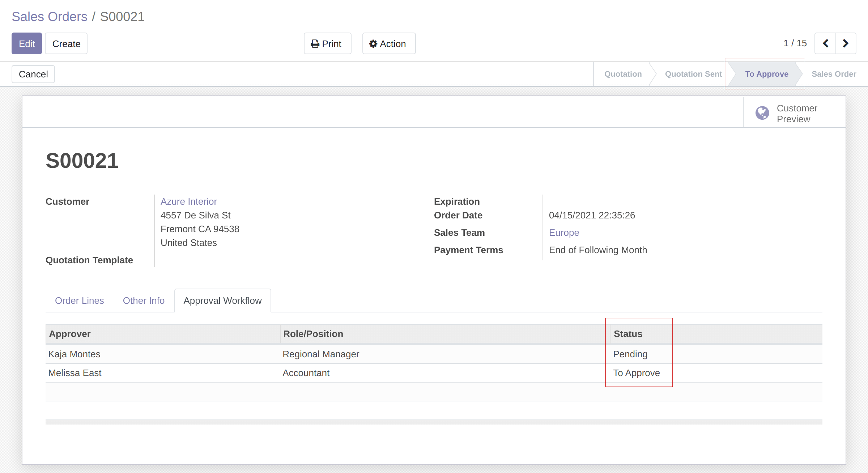Viewport: 868px width, 473px height.
Task: Go back to Sales Orders breadcrumb
Action: click(x=50, y=17)
